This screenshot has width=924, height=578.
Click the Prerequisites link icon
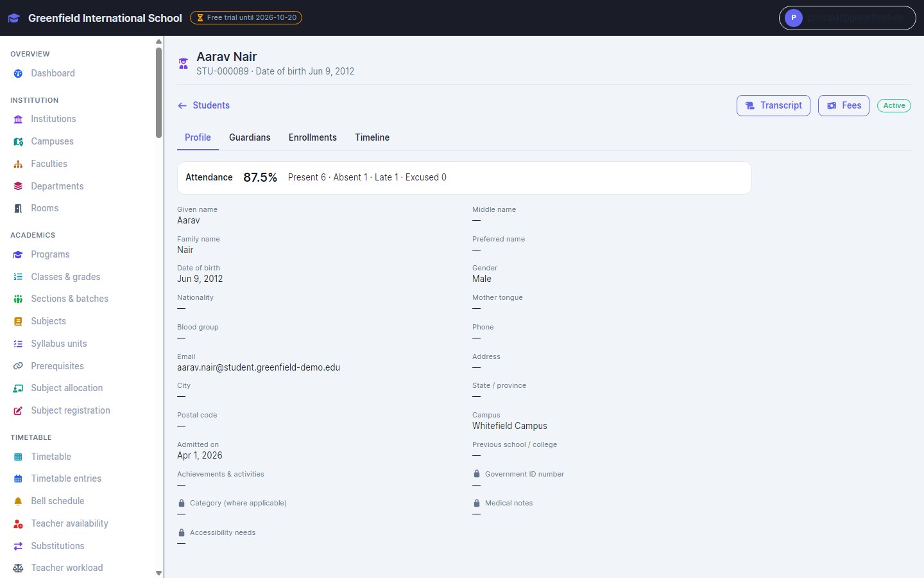click(18, 366)
